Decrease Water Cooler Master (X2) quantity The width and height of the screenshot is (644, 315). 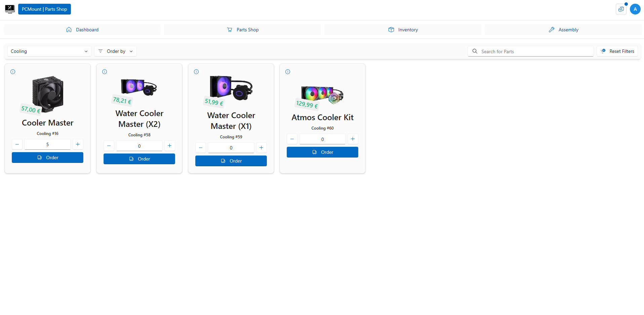[x=109, y=146]
